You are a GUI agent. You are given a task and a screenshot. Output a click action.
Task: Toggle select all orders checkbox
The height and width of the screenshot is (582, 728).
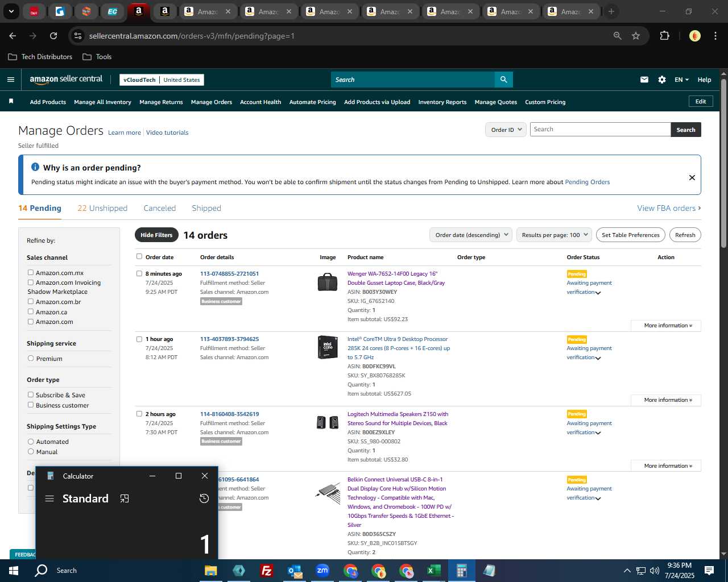point(139,257)
